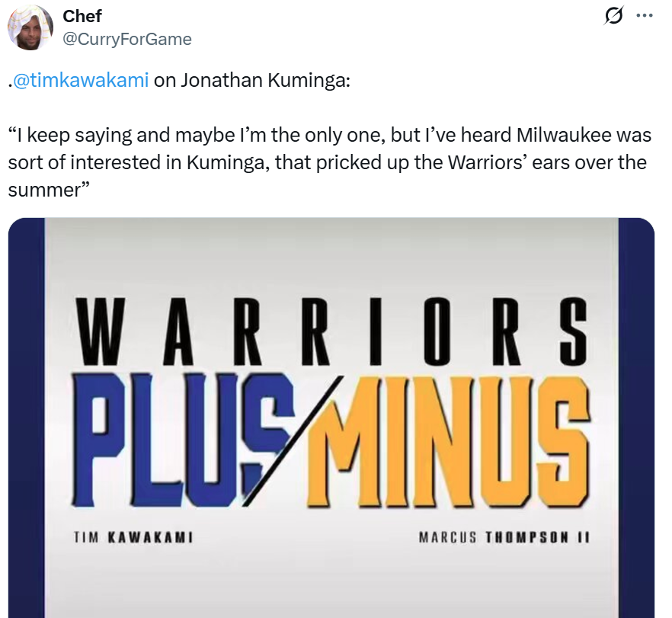Open the Chef display name link
The width and height of the screenshot is (672, 618).
point(82,17)
